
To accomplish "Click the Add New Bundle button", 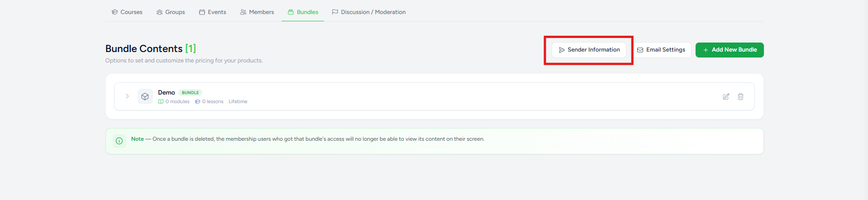I will 730,50.
